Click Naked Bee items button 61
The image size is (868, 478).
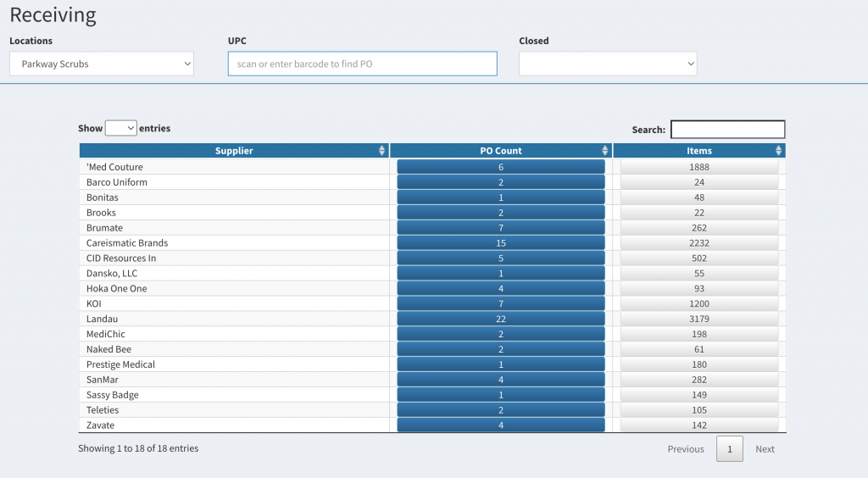(x=699, y=350)
